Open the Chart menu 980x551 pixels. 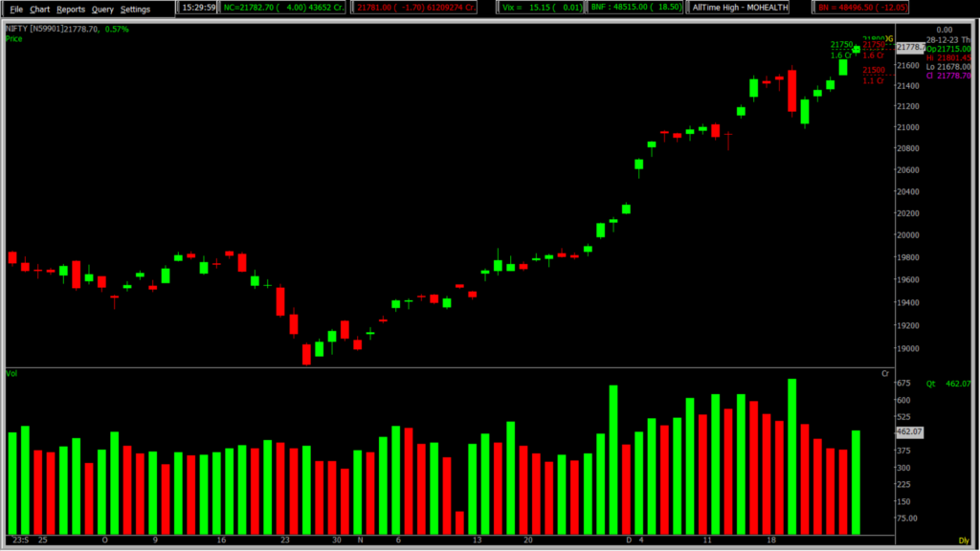39,9
